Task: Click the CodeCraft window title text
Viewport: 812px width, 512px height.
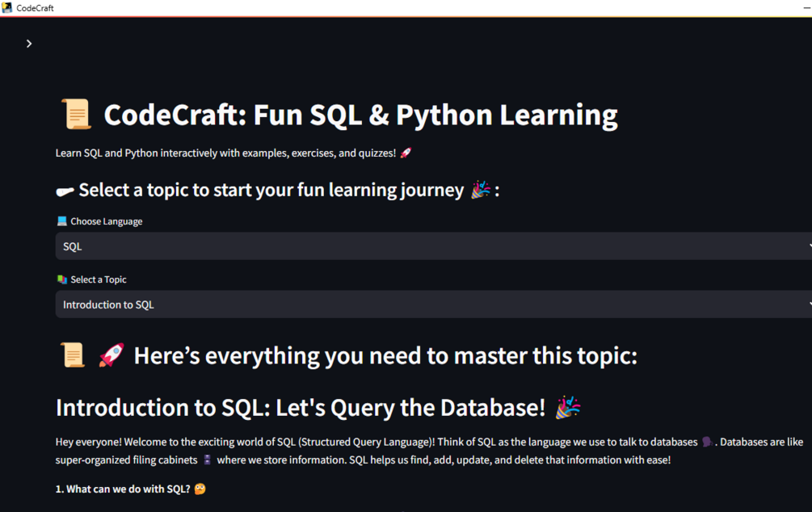Action: [x=35, y=8]
